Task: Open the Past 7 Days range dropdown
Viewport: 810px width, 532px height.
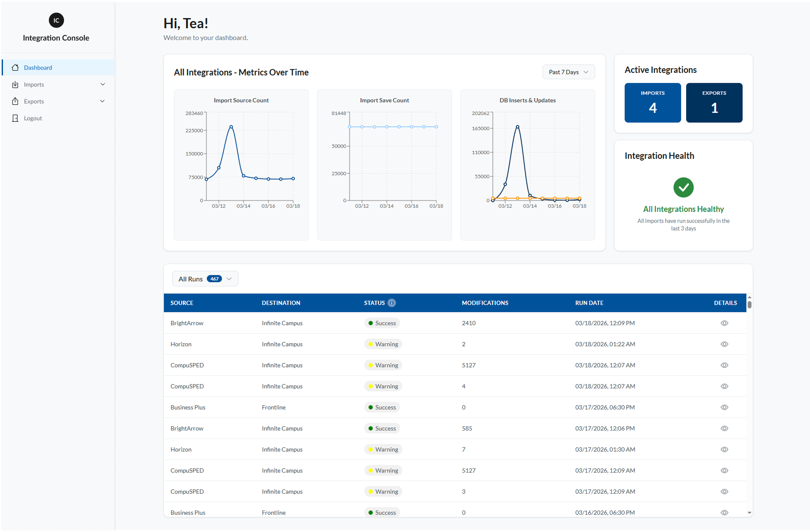Action: point(568,72)
